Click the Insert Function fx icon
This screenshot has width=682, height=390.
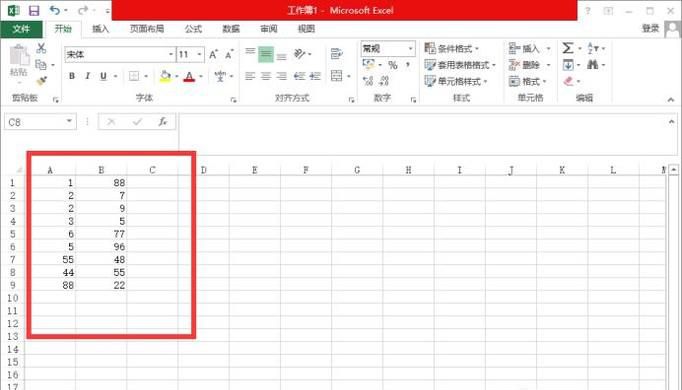(163, 122)
